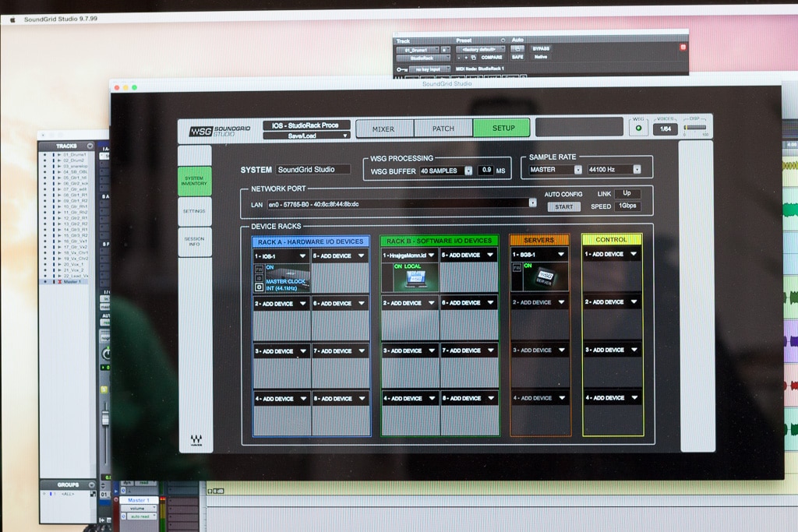Click the FW icon on SGS-1 server

(516, 267)
